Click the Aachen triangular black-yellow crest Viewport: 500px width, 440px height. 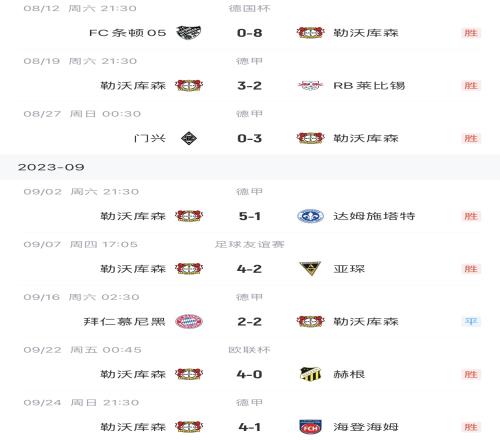tap(310, 268)
